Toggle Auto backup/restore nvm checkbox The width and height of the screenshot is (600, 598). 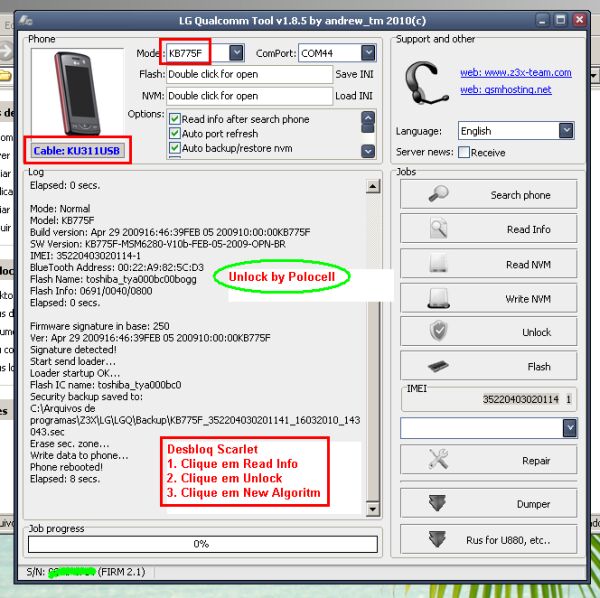pyautogui.click(x=175, y=148)
